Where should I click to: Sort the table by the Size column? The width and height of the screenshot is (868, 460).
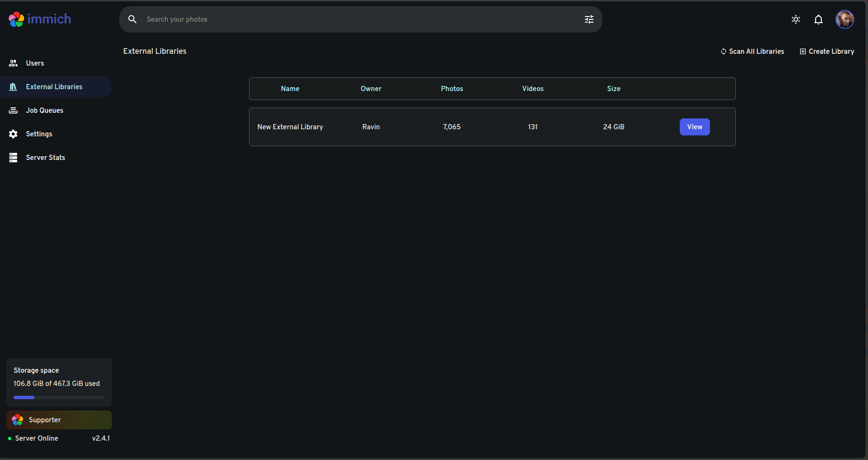[613, 89]
